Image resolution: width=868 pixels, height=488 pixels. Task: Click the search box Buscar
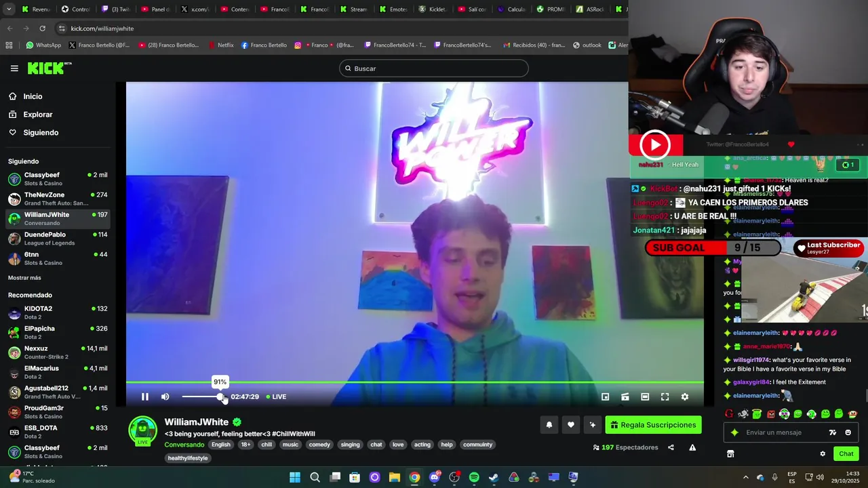434,68
